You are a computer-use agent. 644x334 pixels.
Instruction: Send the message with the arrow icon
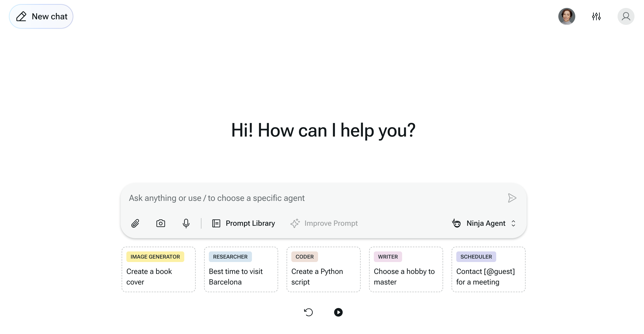coord(512,198)
